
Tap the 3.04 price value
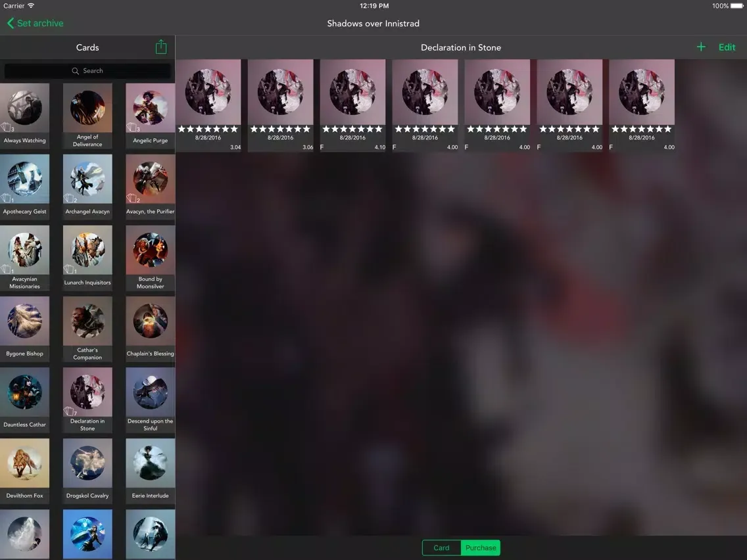[235, 147]
